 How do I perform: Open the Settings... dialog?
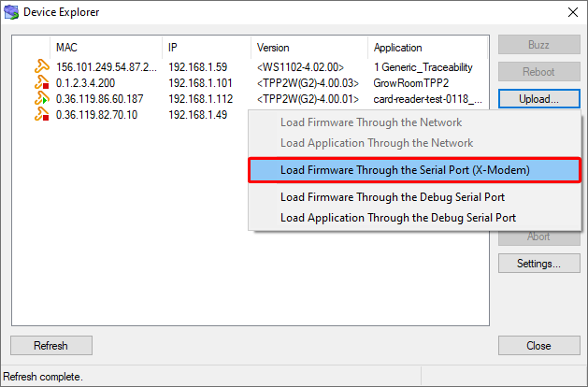[538, 264]
